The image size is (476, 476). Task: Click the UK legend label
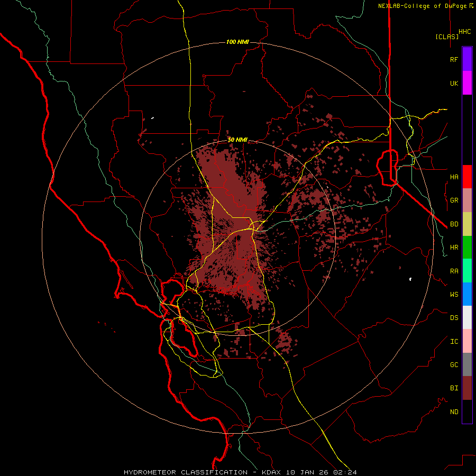(x=454, y=83)
